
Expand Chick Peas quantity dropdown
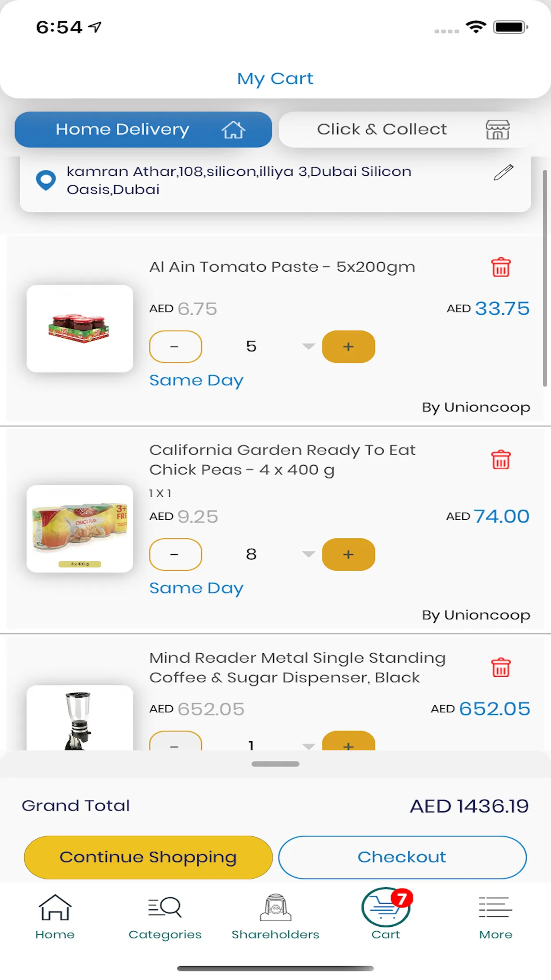pyautogui.click(x=308, y=554)
